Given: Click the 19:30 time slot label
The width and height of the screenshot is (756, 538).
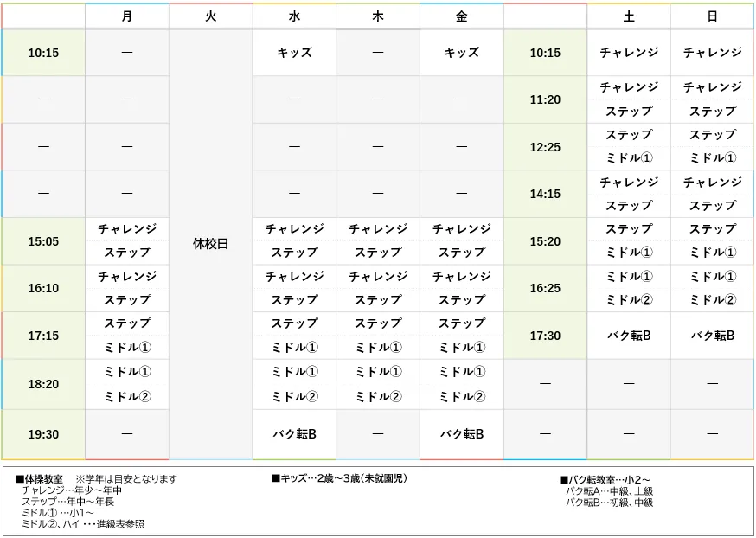Looking at the screenshot, I should click(44, 432).
